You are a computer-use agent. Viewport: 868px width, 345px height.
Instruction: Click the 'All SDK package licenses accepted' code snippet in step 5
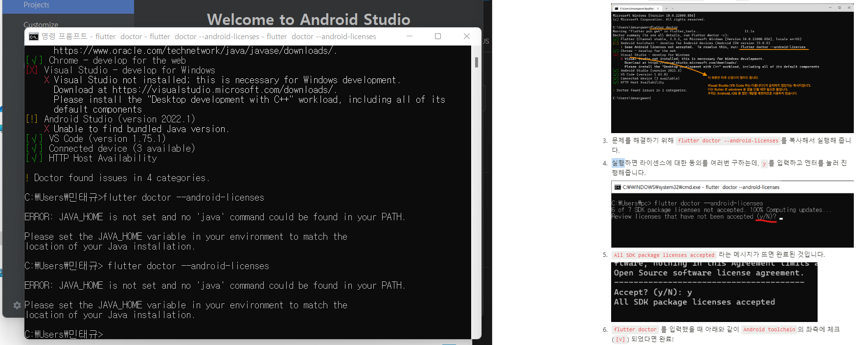(x=664, y=255)
